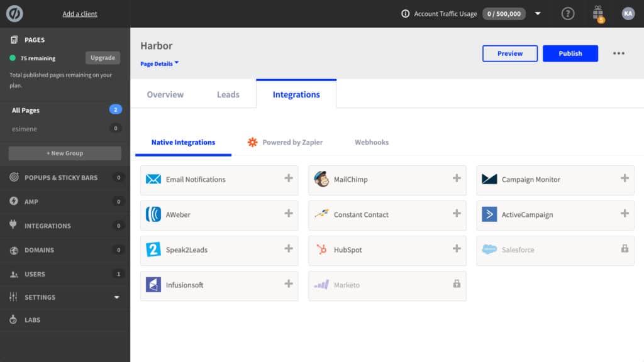This screenshot has width=644, height=362.
Task: Click the Unbounce logo icon
Action: coord(14,14)
